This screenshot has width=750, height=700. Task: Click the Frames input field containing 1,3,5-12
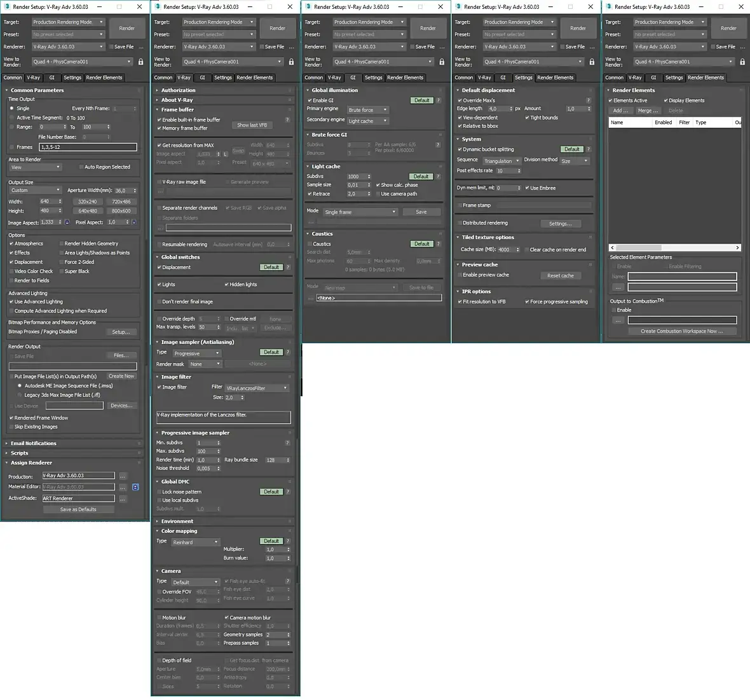(x=88, y=148)
